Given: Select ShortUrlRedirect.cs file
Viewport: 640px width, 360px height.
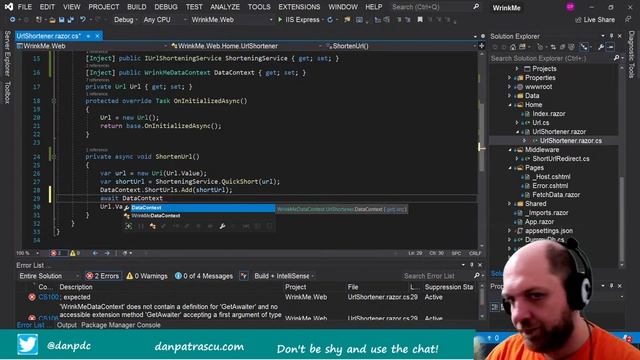Looking at the screenshot, I should (x=560, y=159).
